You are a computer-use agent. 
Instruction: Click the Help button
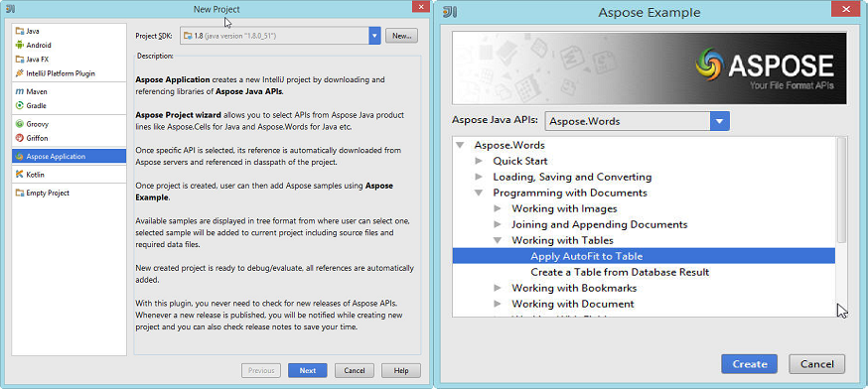click(x=401, y=371)
